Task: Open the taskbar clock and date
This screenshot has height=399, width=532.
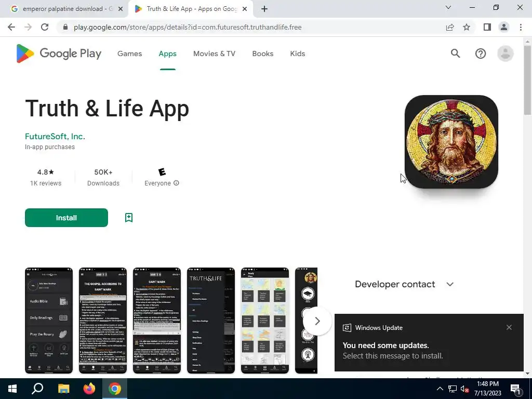Action: 487,389
